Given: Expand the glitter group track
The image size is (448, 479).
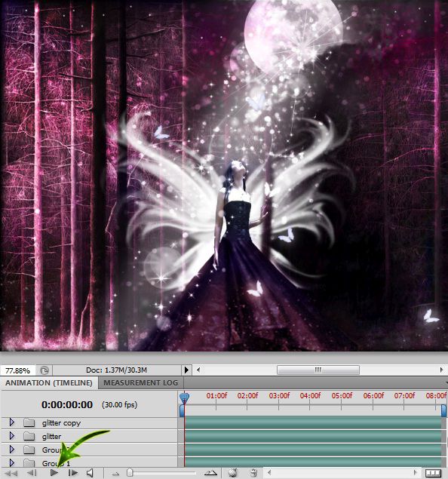Looking at the screenshot, I should (11, 435).
